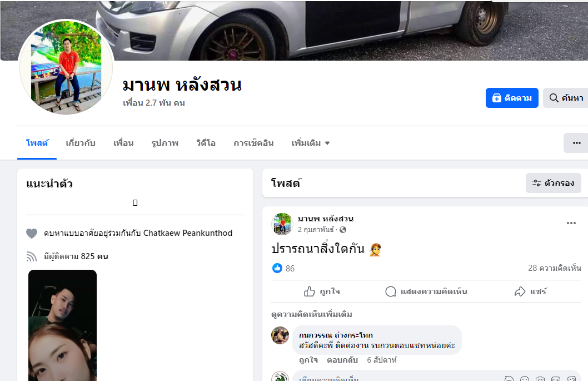
Task: Click ตอบกลับ under the กนกวรรณ comment
Action: coord(342,360)
